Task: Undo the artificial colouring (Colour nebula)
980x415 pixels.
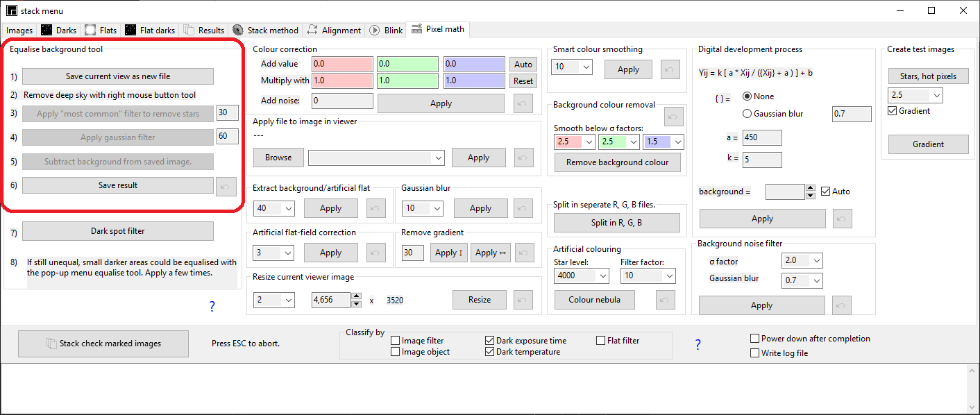Action: [665, 300]
